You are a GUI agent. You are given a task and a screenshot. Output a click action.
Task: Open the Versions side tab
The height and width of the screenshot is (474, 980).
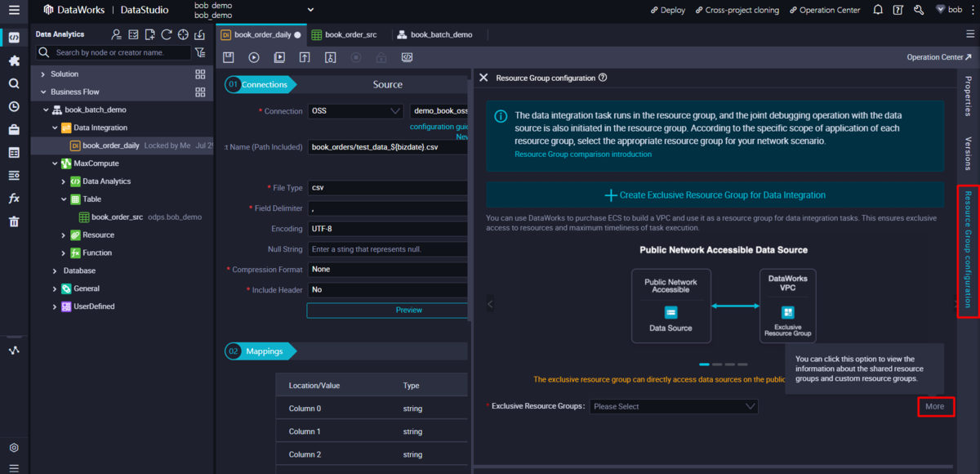click(969, 153)
